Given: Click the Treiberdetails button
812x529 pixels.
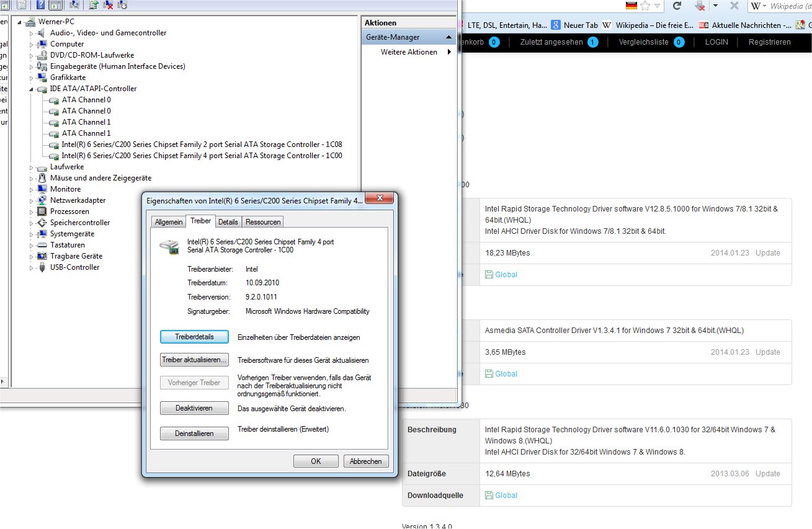Looking at the screenshot, I should 194,337.
